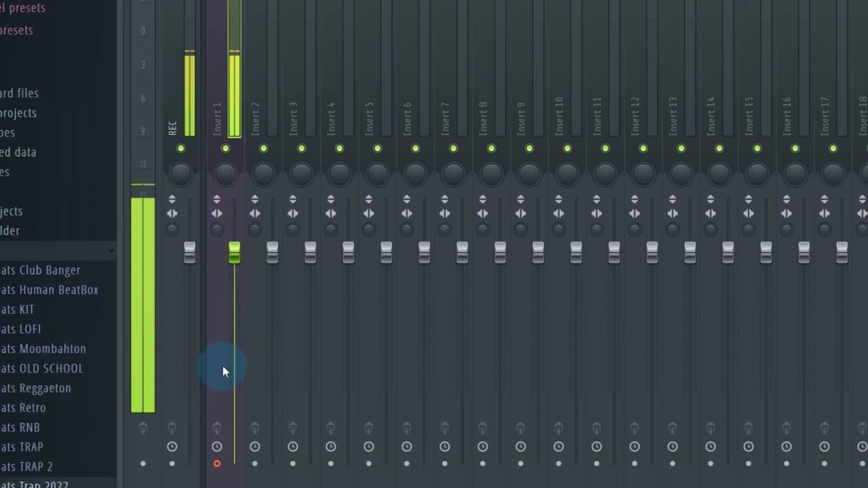868x488 pixels.
Task: Open latency clock of Insert 17
Action: (825, 447)
